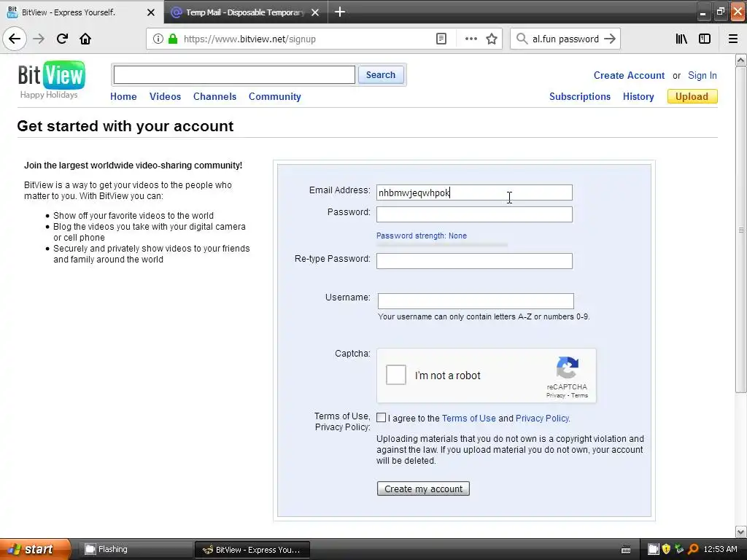Screen dimensions: 747x560
Task: Click the page scrollbar up arrow
Action: point(740,61)
